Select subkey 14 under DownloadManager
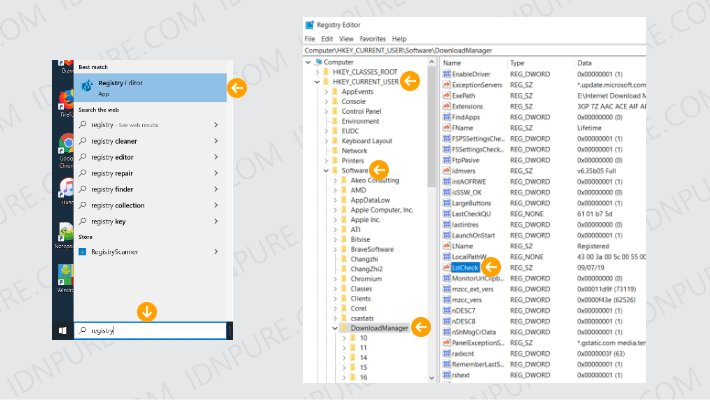 (x=363, y=358)
